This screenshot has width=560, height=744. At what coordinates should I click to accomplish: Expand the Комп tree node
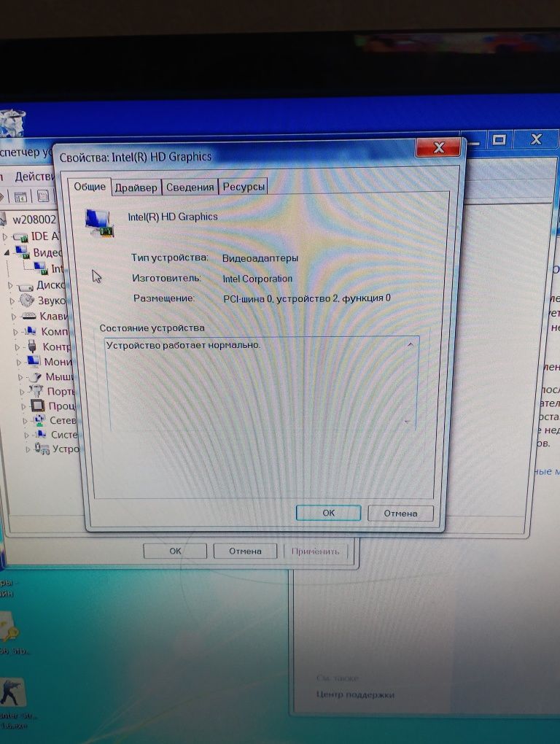point(15,332)
